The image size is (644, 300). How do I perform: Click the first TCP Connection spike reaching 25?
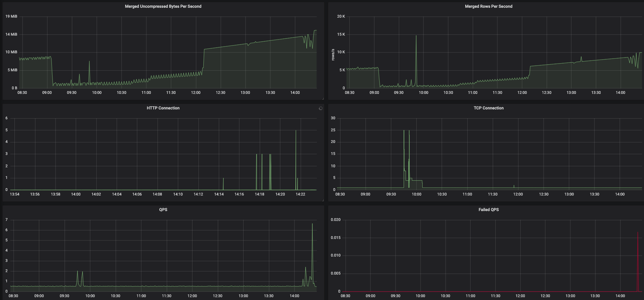404,159
